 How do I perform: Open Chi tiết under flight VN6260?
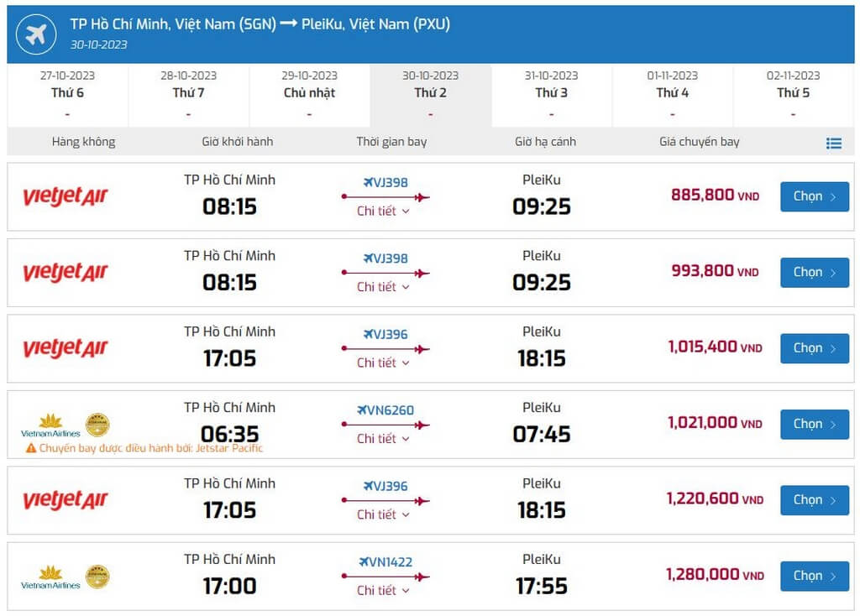[383, 438]
